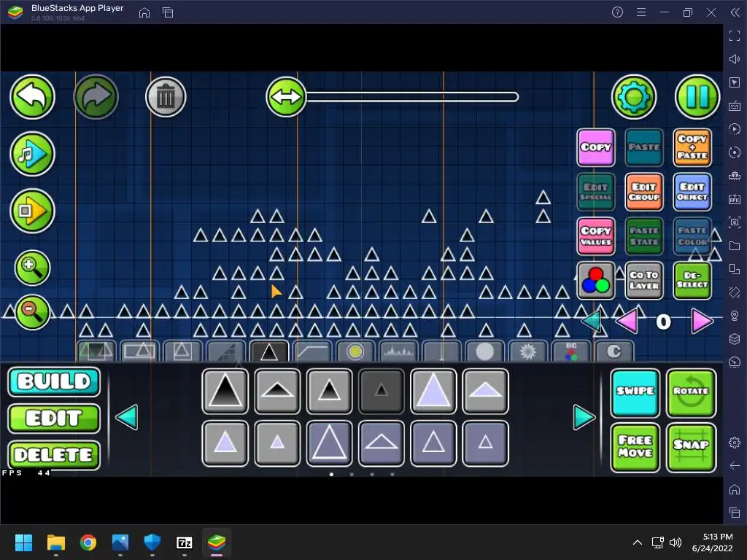Open File Explorer from taskbar
Viewport: 747px width, 560px height.
[x=55, y=542]
